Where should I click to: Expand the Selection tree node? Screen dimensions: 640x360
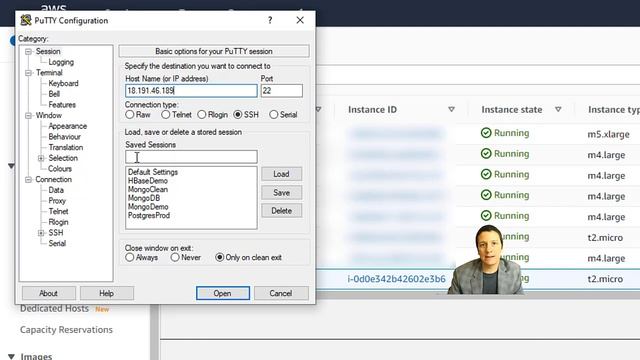click(41, 158)
